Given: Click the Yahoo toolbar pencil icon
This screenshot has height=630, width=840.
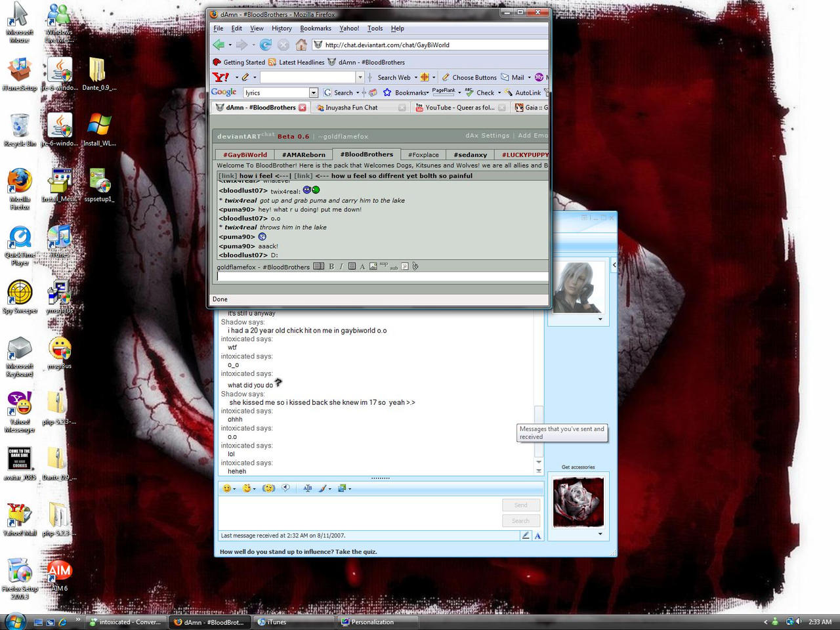Looking at the screenshot, I should click(246, 77).
